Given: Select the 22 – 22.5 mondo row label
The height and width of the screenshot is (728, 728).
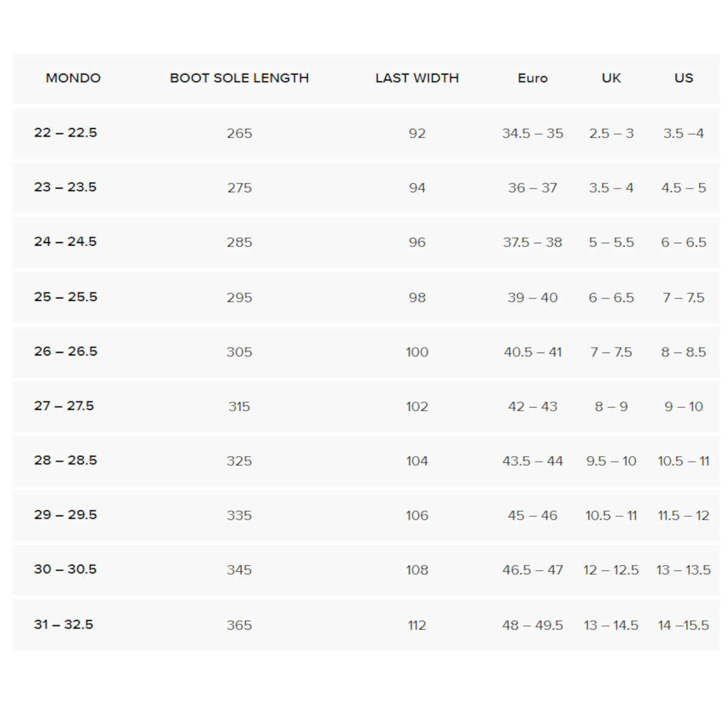Looking at the screenshot, I should pos(66,133).
